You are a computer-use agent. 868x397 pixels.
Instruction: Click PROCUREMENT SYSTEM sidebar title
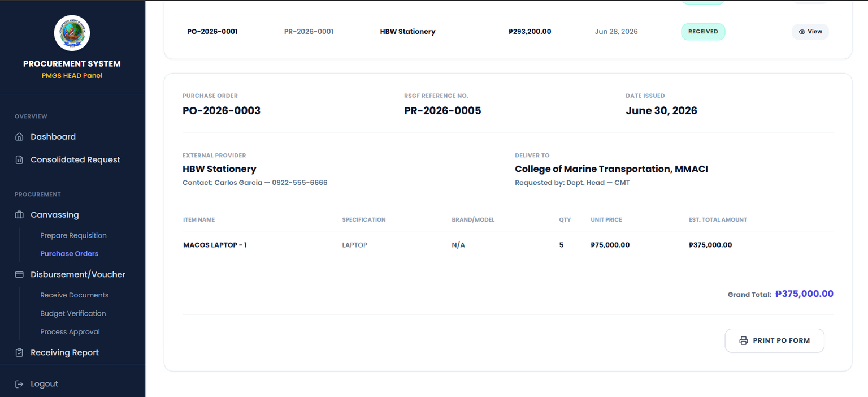(72, 64)
